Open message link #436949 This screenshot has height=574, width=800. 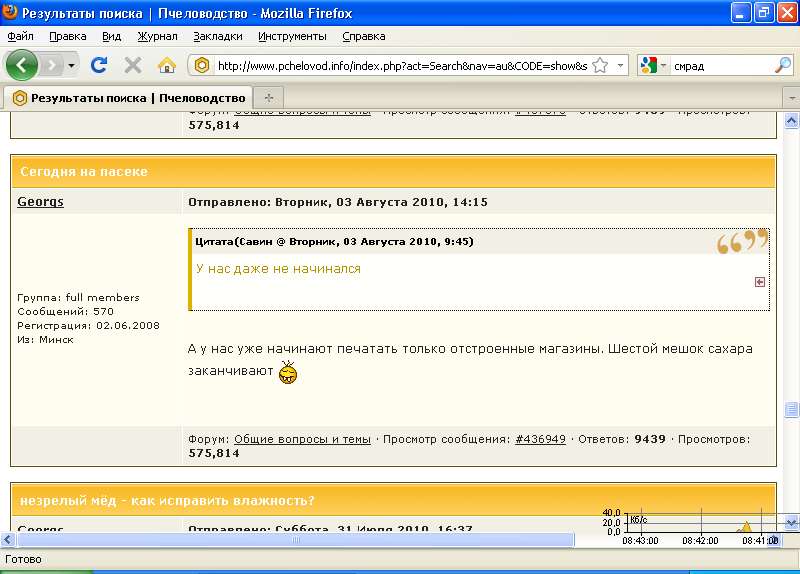point(540,439)
